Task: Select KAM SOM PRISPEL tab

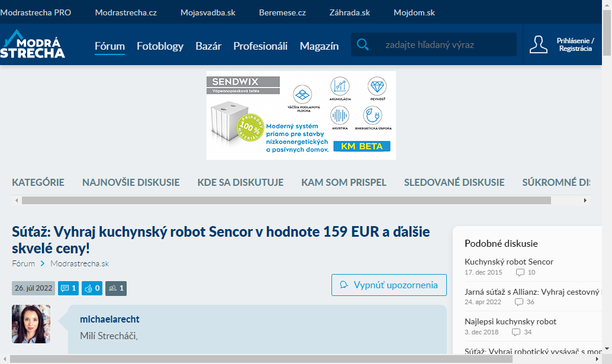Action: point(344,182)
